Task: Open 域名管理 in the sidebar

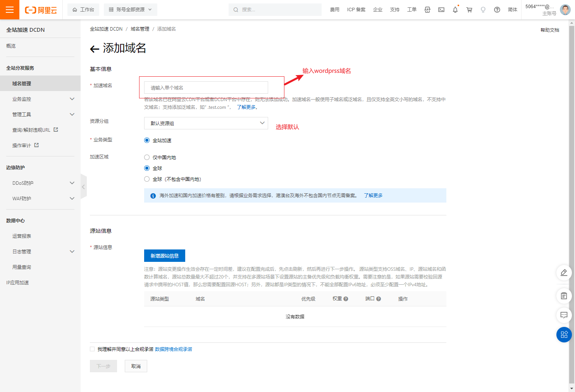Action: tap(22, 83)
